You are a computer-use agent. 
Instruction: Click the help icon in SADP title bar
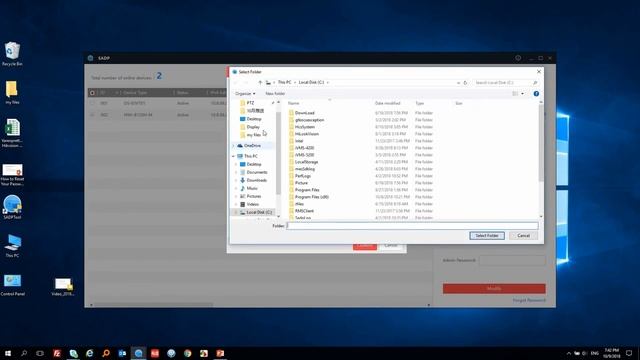[518, 58]
